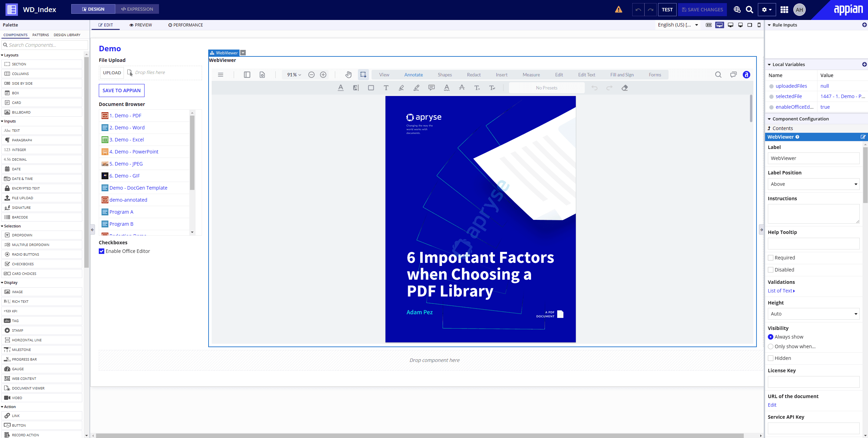868x438 pixels.
Task: Select Only show when radio option
Action: point(771,346)
